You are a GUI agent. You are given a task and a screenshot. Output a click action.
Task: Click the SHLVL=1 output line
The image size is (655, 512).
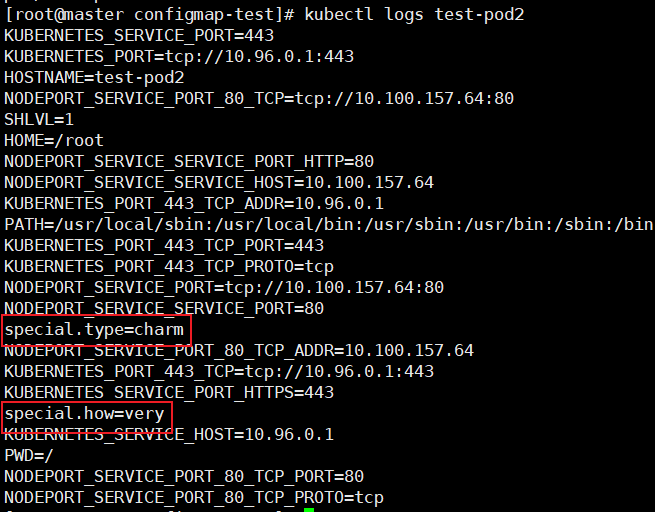39,119
